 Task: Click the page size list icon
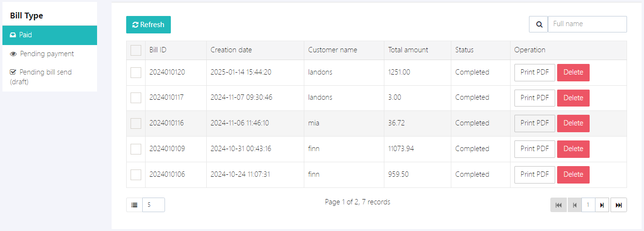pyautogui.click(x=134, y=205)
